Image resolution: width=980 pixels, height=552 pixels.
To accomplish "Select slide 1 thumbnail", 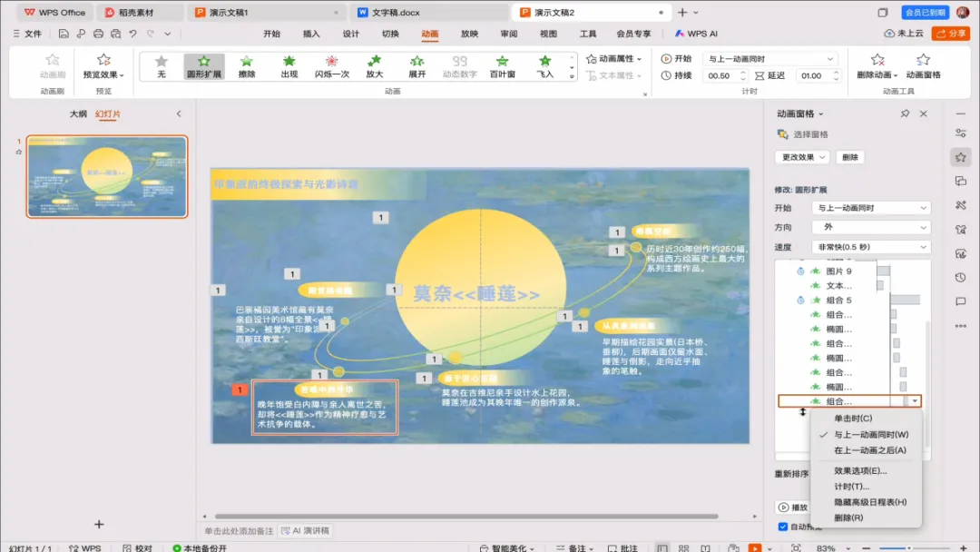I will click(107, 177).
